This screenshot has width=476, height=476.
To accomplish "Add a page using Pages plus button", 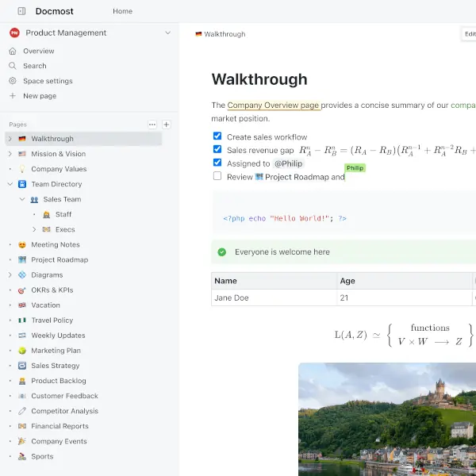I will (x=167, y=125).
